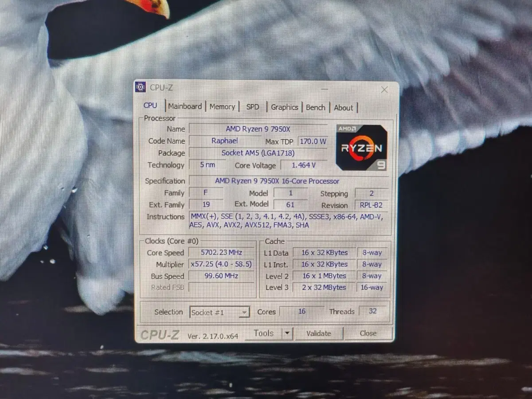Image resolution: width=532 pixels, height=399 pixels.
Task: Click the Level 3 associativity 16-way
Action: pos(372,287)
